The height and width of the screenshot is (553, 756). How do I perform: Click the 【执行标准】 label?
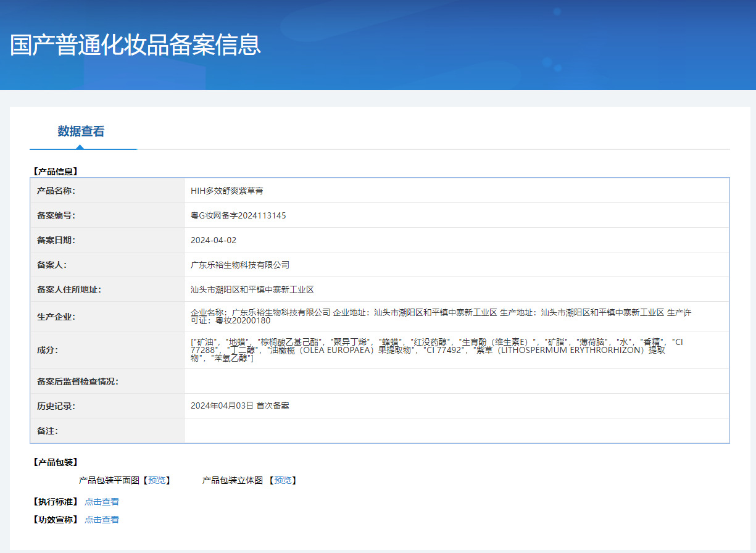55,502
